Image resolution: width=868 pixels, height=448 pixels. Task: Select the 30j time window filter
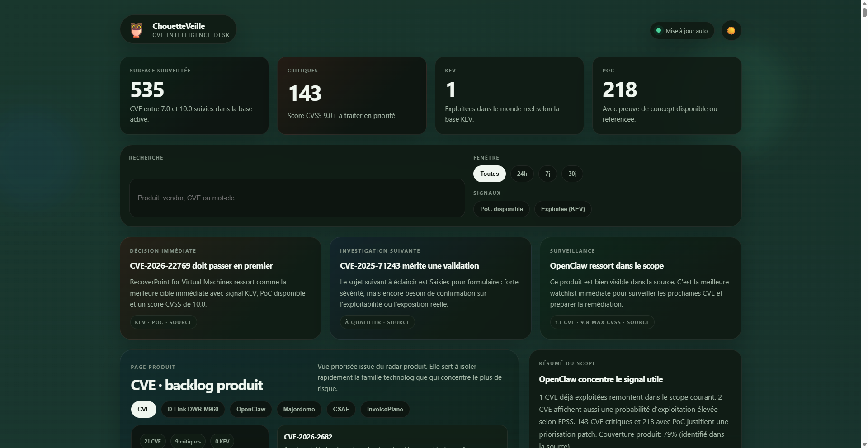(572, 174)
